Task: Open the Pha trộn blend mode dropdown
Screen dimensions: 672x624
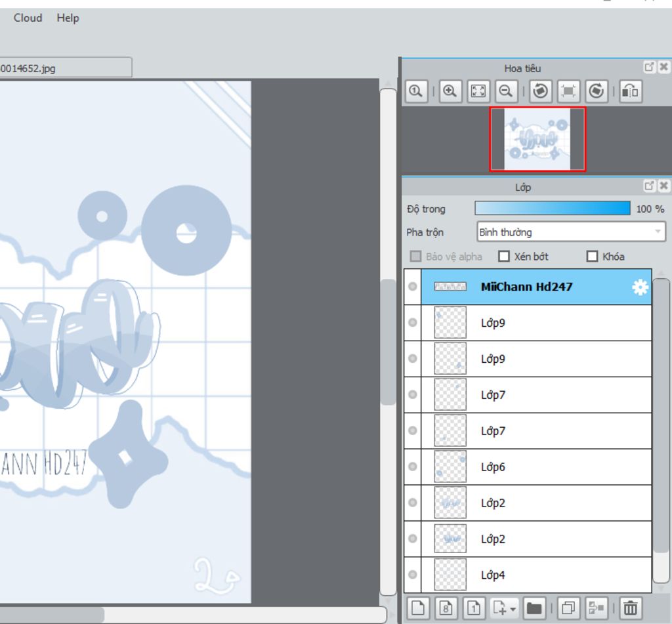Action: [571, 232]
